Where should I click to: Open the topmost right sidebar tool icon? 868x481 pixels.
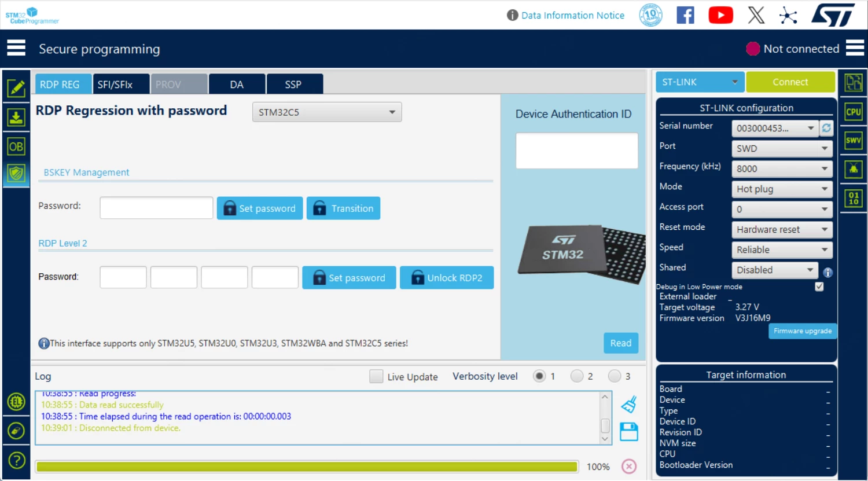pos(854,83)
